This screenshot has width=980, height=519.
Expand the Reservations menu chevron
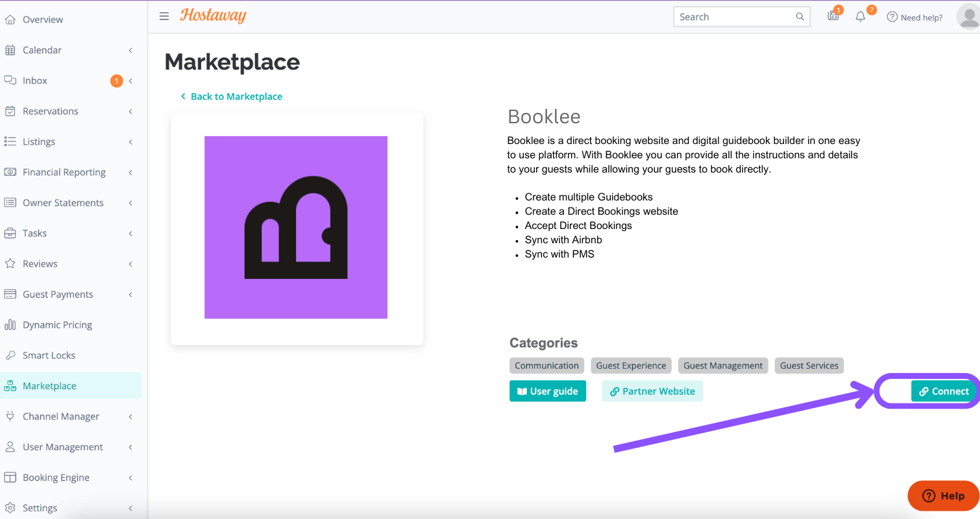pos(130,111)
